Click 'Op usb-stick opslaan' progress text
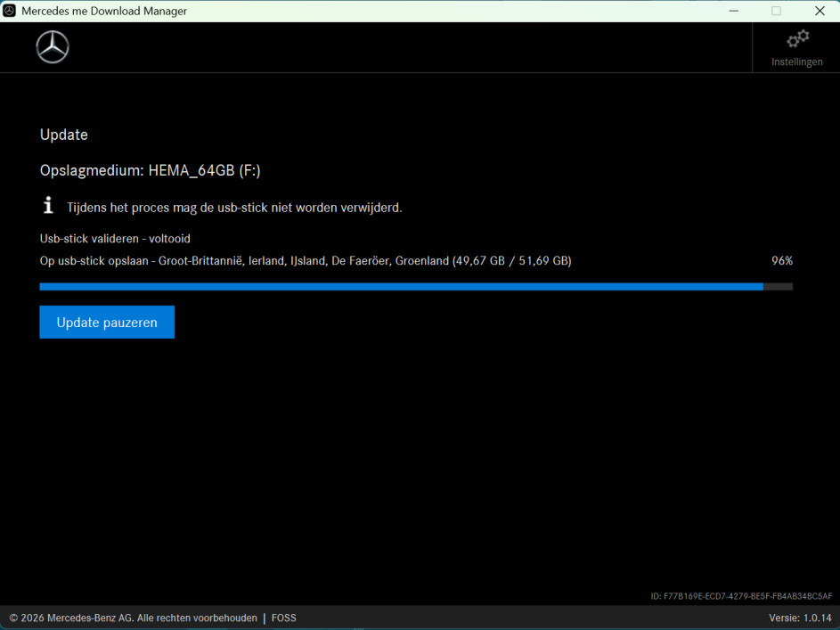Viewport: 840px width, 630px height. point(306,261)
